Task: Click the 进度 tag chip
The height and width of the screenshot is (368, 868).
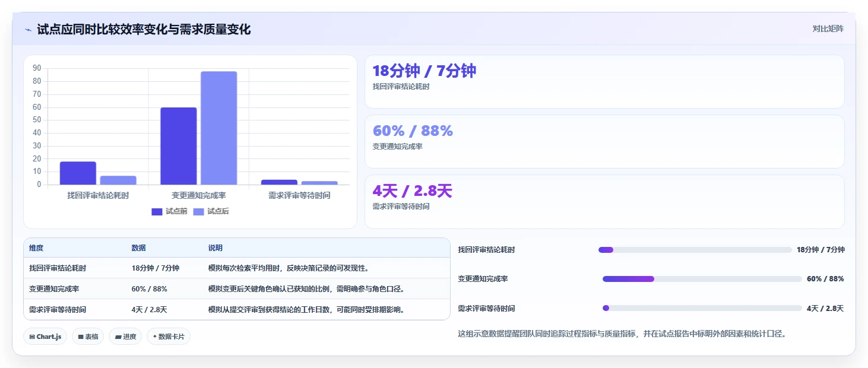Action: 125,337
